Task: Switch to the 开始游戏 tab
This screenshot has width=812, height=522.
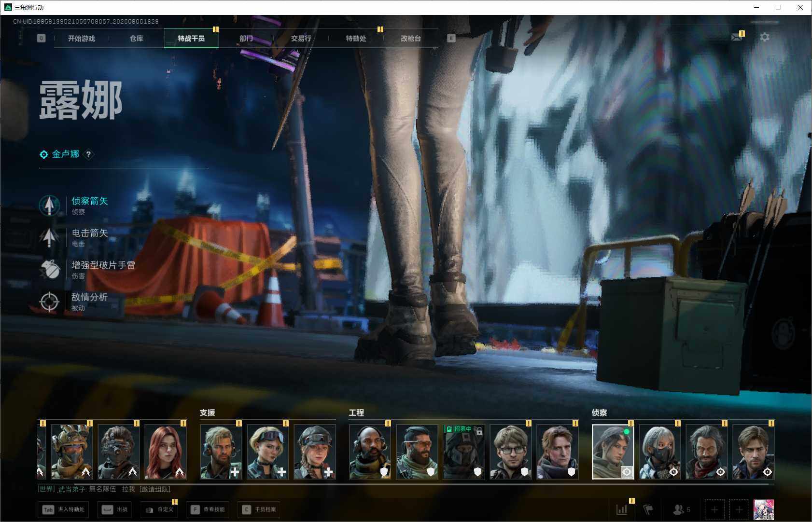Action: point(82,38)
